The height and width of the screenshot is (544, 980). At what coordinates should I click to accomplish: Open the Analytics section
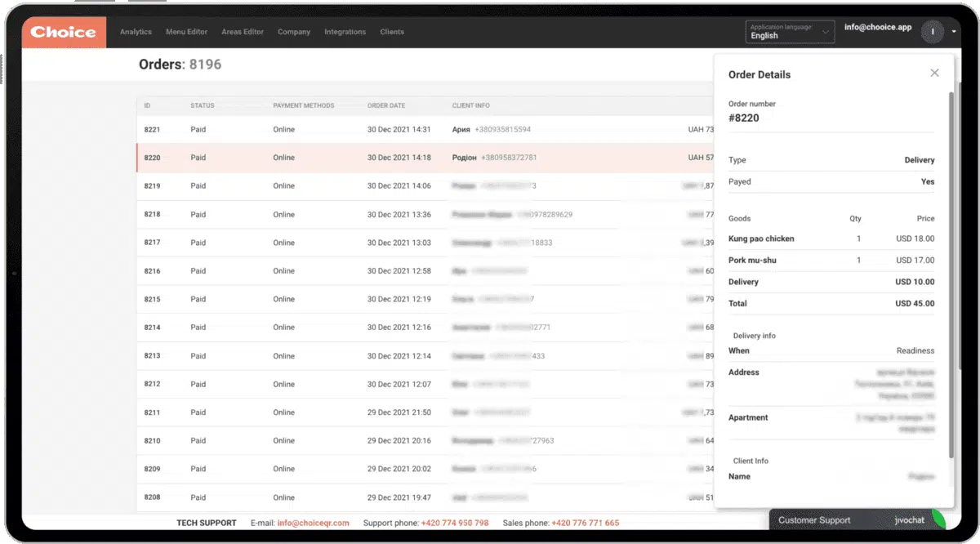tap(136, 32)
